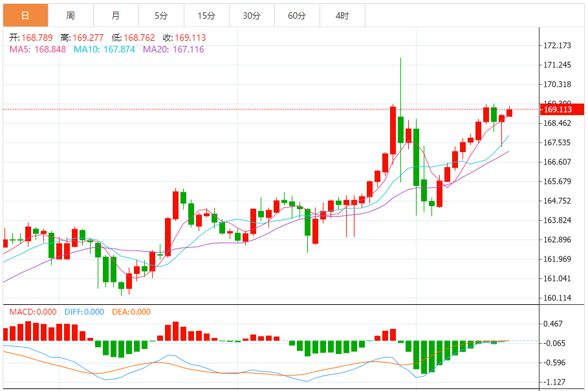This screenshot has height=391, width=588.
Task: Click the DEA:0.000 label
Action: click(131, 312)
